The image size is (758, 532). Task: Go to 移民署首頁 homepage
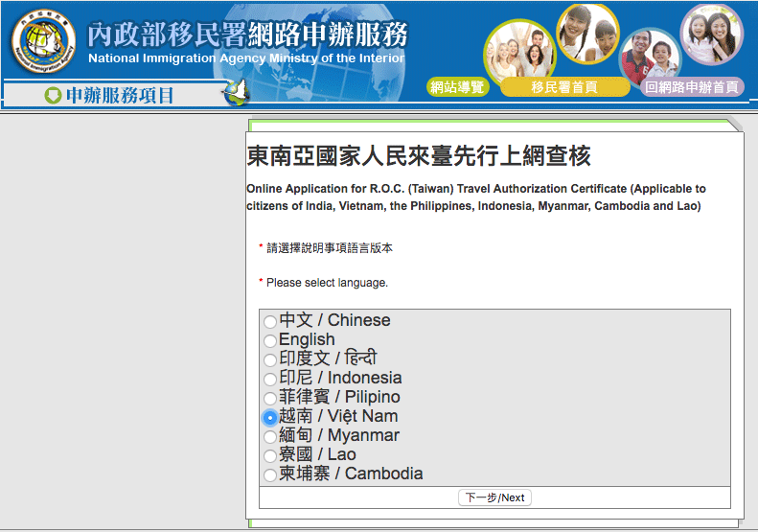pyautogui.click(x=564, y=87)
